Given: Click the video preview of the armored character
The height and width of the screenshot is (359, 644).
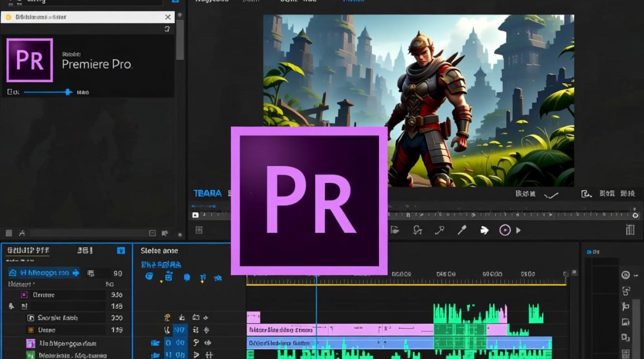Looking at the screenshot, I should [x=418, y=101].
